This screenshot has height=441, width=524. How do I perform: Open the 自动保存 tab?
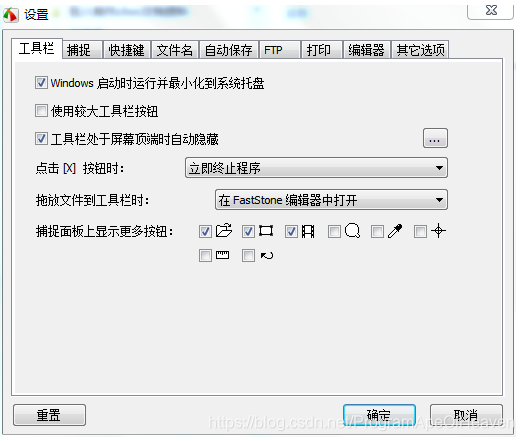point(229,50)
